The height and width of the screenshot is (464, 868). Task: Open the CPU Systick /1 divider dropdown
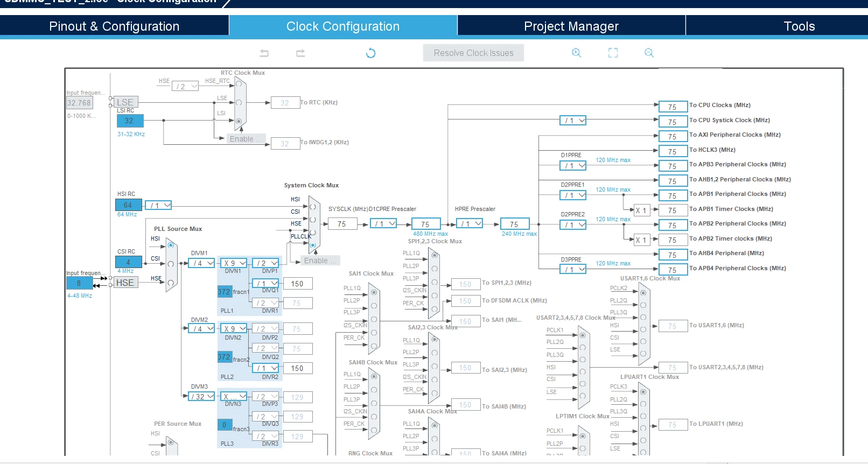coord(572,121)
